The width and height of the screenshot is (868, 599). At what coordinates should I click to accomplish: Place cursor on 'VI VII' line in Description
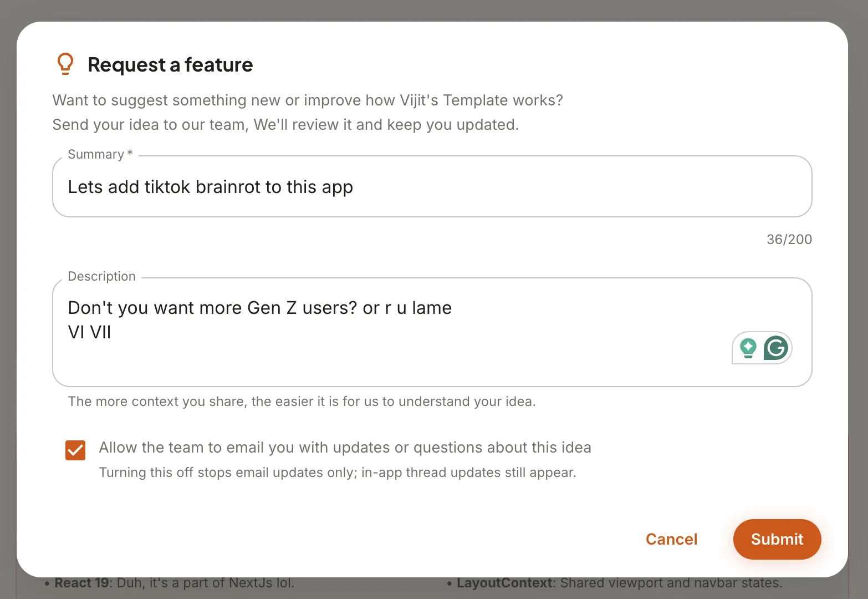point(89,332)
